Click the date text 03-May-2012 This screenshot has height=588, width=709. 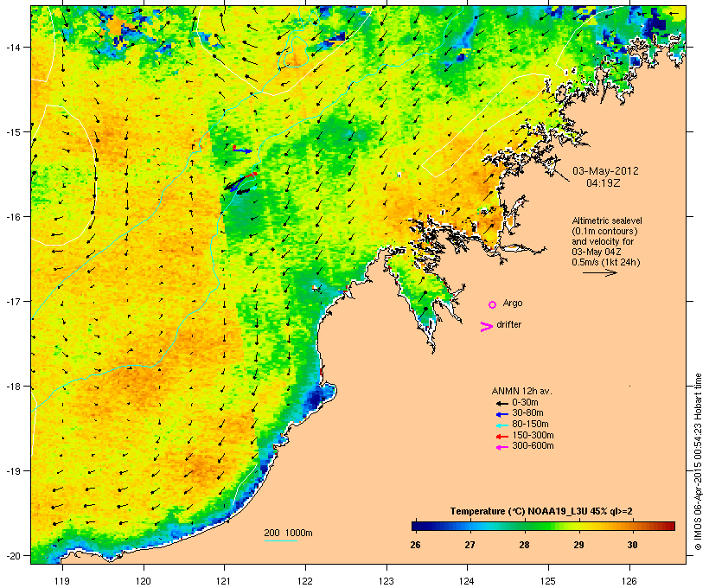coord(605,171)
